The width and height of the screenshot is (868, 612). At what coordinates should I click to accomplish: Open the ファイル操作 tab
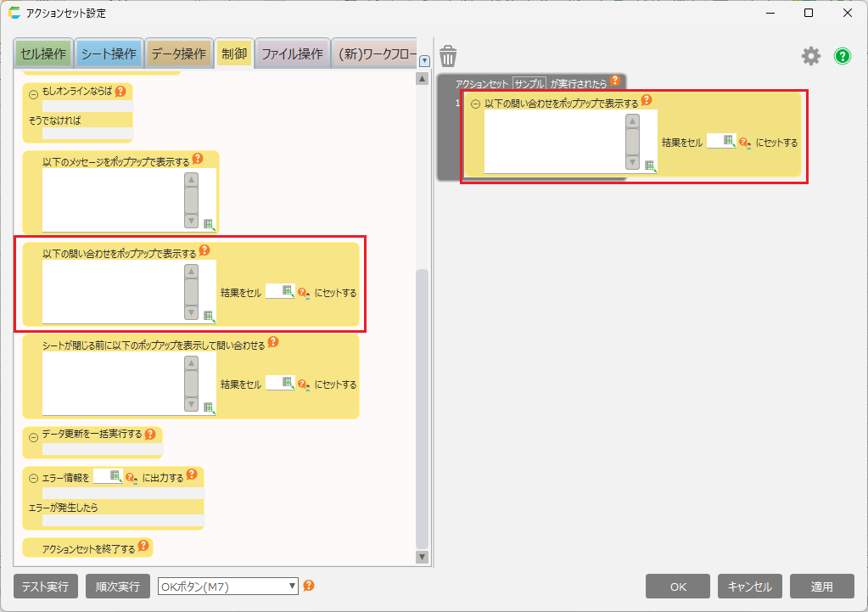[291, 54]
